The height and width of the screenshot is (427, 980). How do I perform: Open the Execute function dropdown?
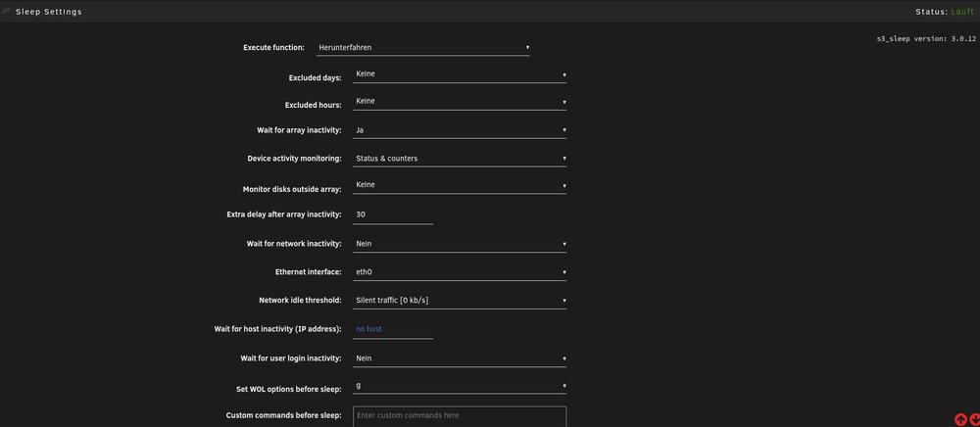[x=422, y=47]
